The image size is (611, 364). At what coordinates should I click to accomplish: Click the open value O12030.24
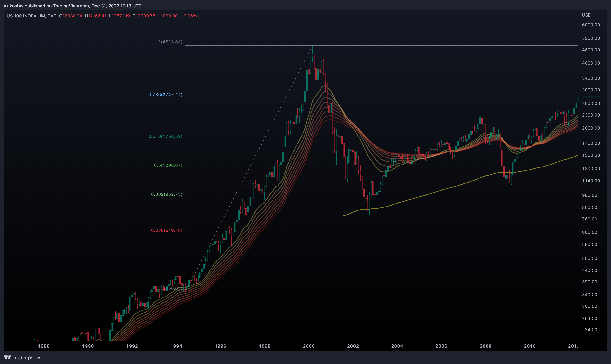71,16
